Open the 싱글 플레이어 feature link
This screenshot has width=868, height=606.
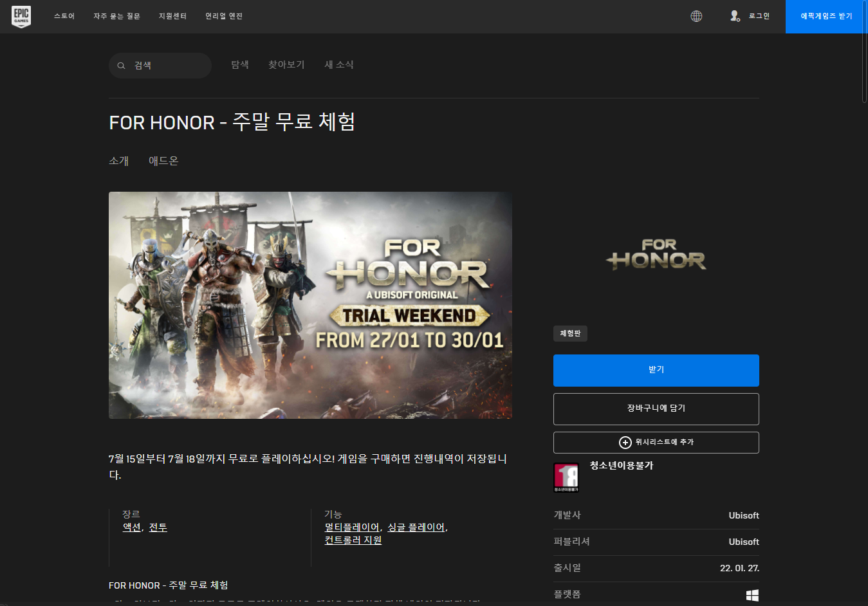tap(416, 528)
